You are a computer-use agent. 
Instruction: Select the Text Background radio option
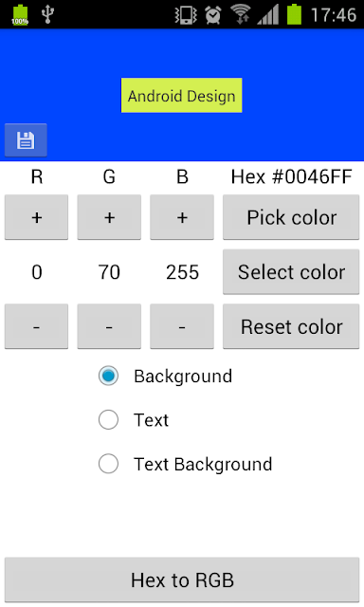coord(185,464)
